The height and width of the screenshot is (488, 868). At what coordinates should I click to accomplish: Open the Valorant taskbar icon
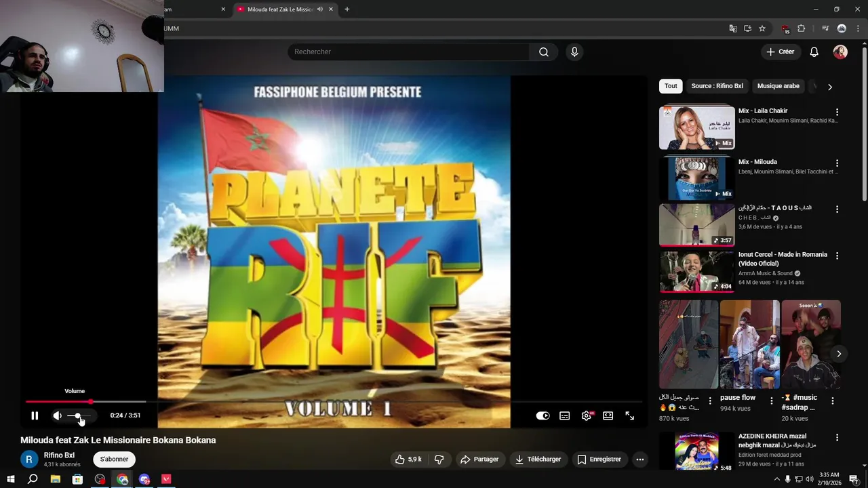tap(166, 479)
